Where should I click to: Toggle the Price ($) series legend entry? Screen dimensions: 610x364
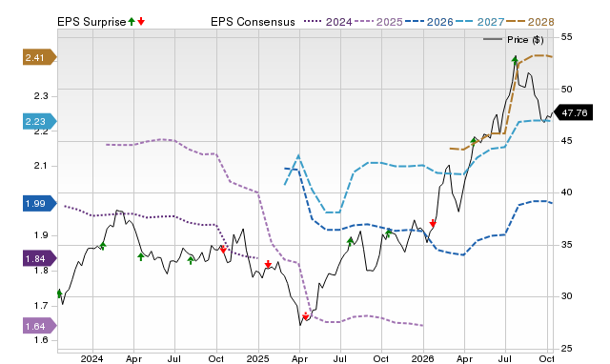coord(514,40)
